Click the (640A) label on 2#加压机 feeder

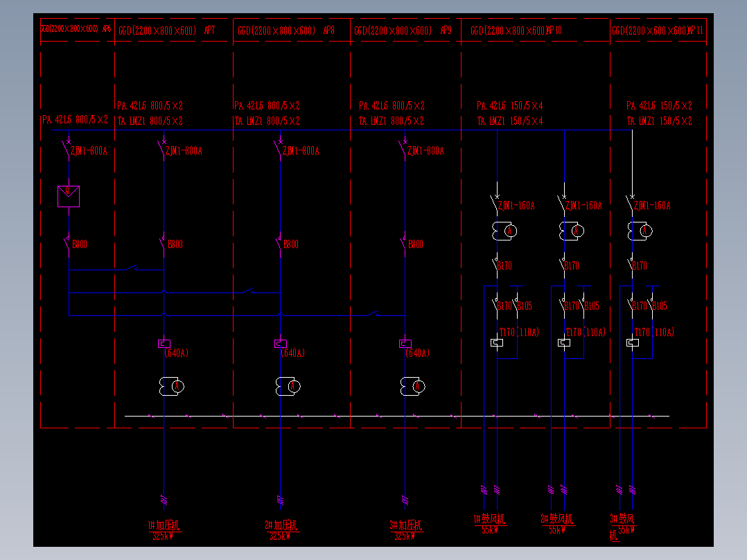tap(292, 353)
